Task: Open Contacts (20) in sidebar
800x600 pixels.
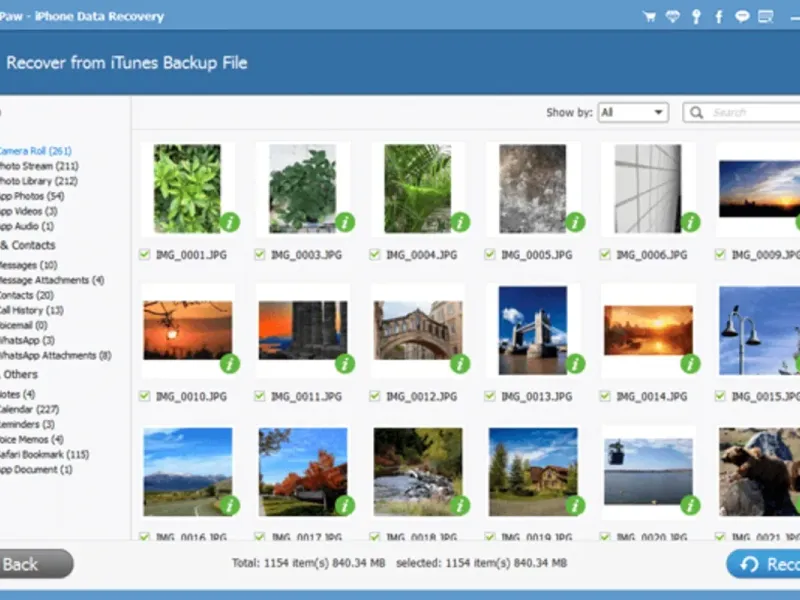Action: 26,295
